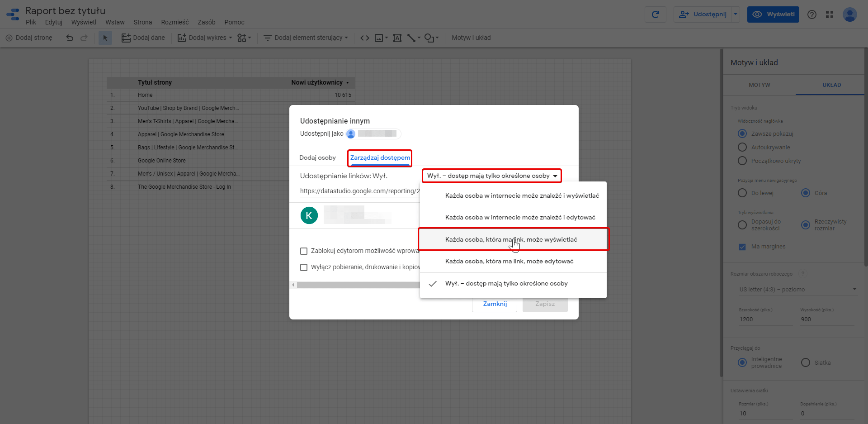Click the Wysokość 900 input field
Viewport: 868px width, 424px height.
827,319
